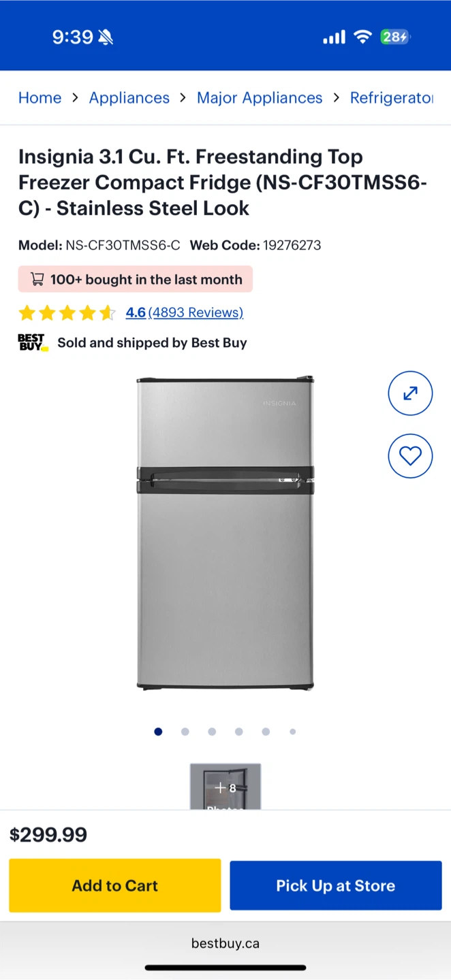Tap the heart icon to save item

click(410, 456)
